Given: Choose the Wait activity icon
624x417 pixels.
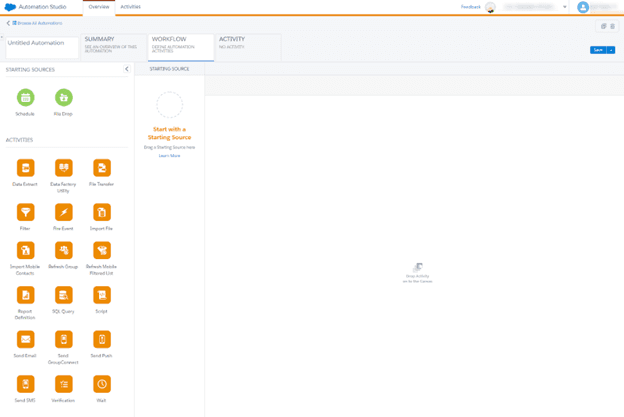Looking at the screenshot, I should (101, 384).
